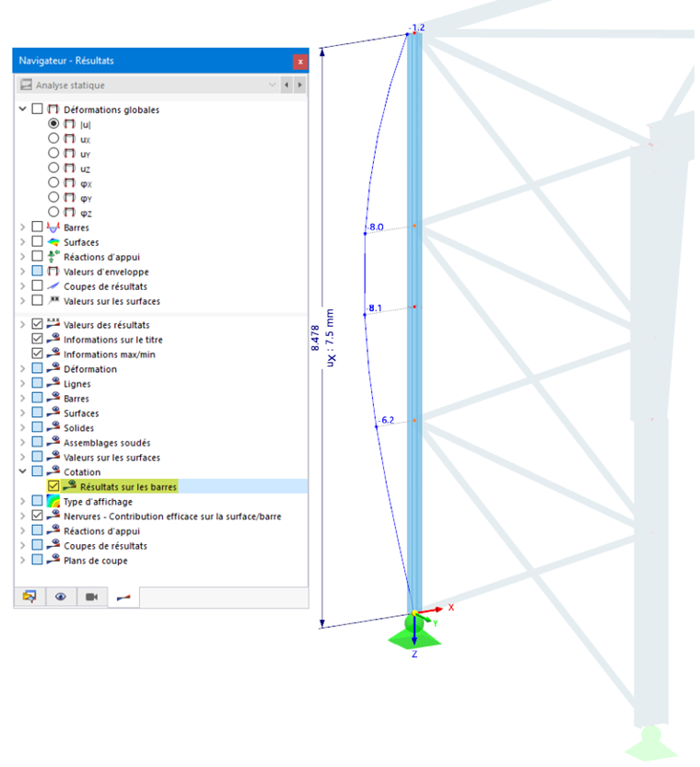Click the Solides display icon
Screen dimensions: 700x767
(53, 426)
